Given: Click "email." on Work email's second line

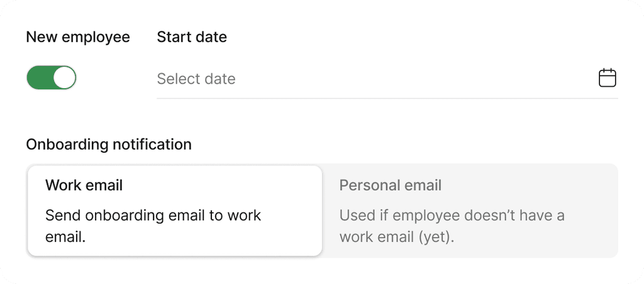Looking at the screenshot, I should [65, 238].
